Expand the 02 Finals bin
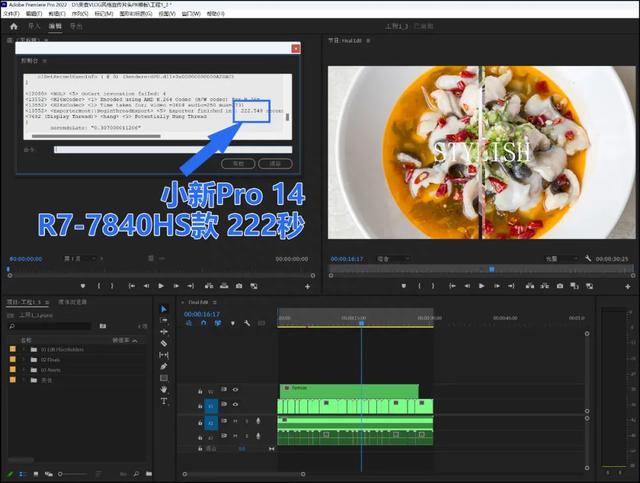Viewport: 640px width, 483px height. (23, 360)
